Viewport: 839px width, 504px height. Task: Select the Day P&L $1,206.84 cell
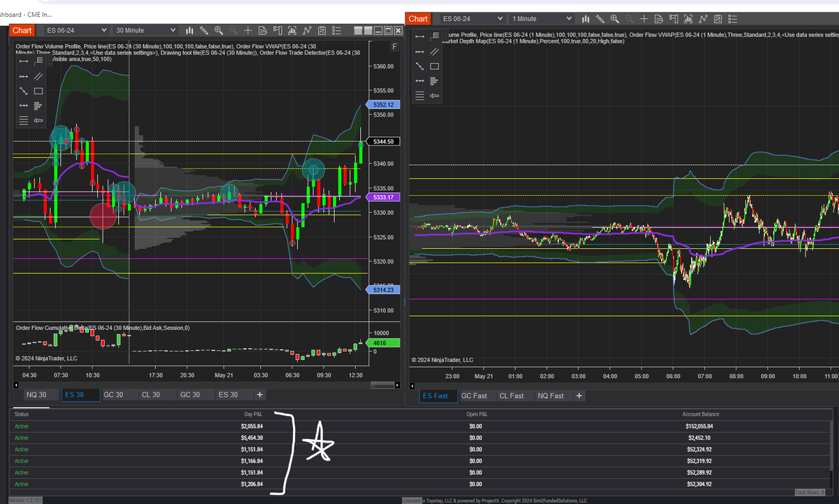252,484
